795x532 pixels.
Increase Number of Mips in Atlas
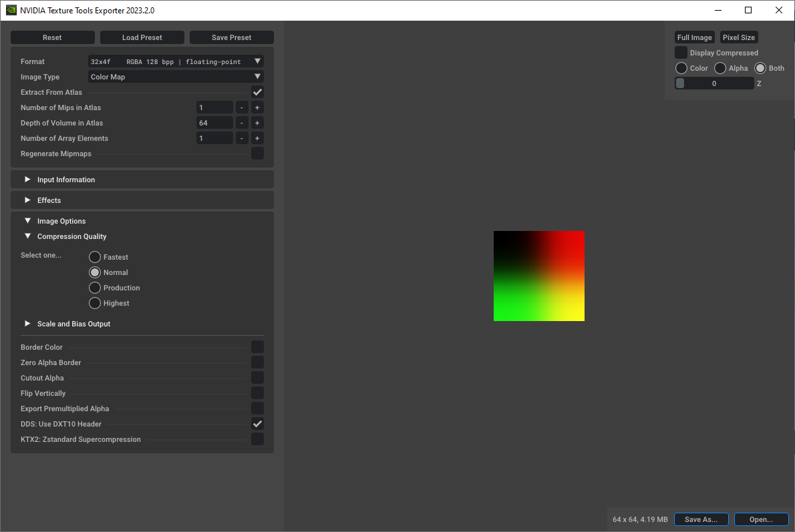[257, 107]
